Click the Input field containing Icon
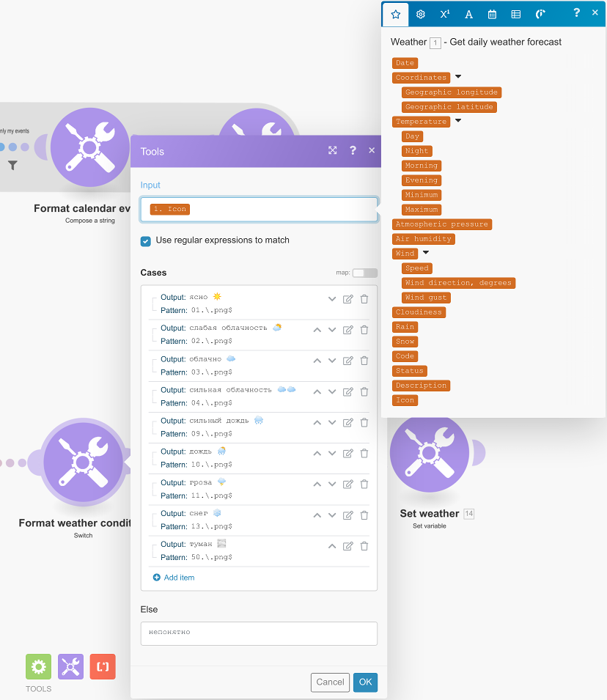The image size is (607, 700). pyautogui.click(x=259, y=210)
